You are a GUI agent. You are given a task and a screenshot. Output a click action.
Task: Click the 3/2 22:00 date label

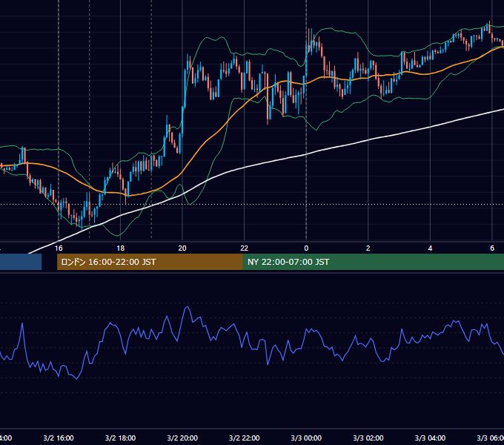click(x=245, y=438)
